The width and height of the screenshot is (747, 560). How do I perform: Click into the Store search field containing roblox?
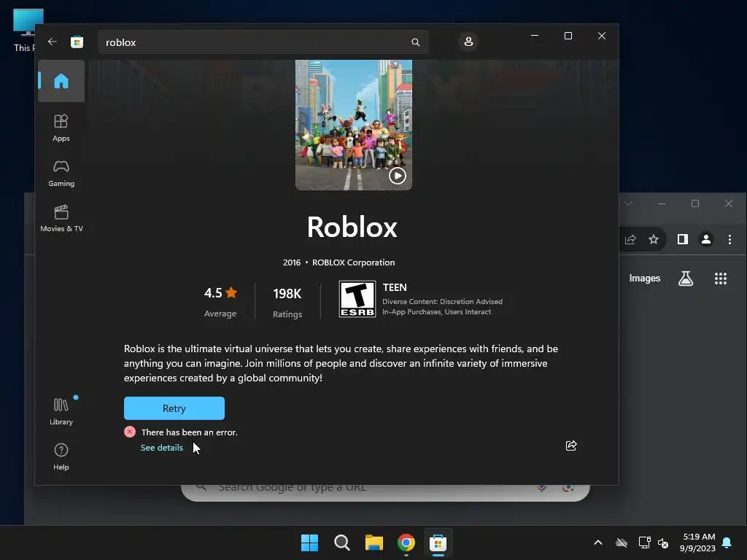pyautogui.click(x=263, y=42)
